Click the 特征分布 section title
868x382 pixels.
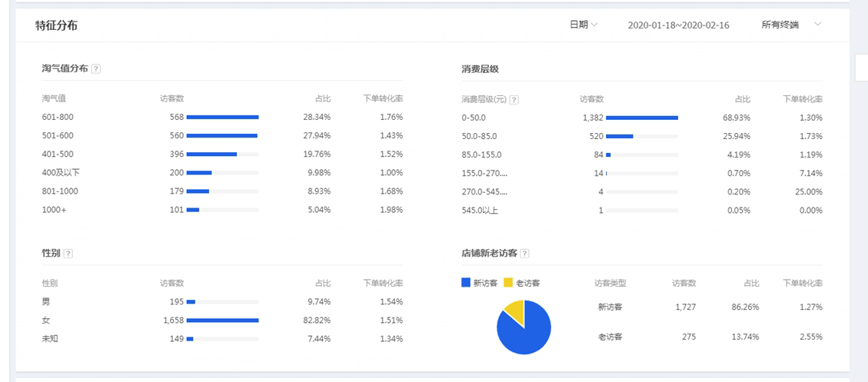pos(56,25)
